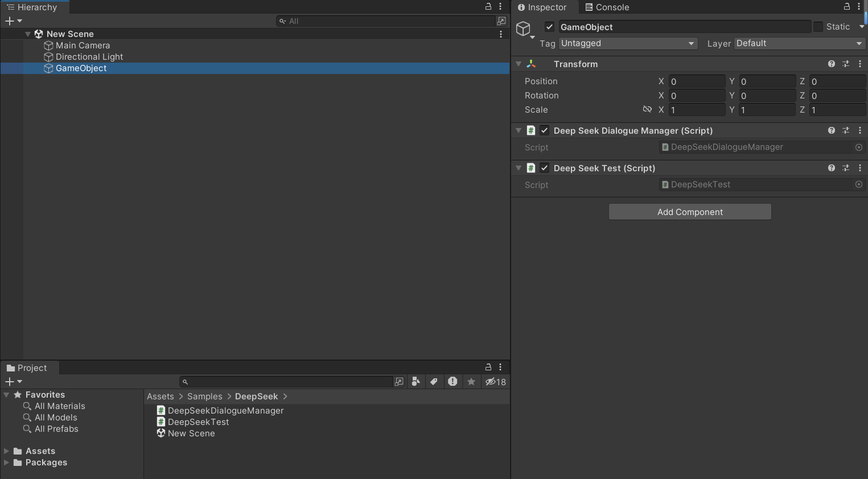The height and width of the screenshot is (479, 868).
Task: Expand the Packages folder
Action: 6,463
